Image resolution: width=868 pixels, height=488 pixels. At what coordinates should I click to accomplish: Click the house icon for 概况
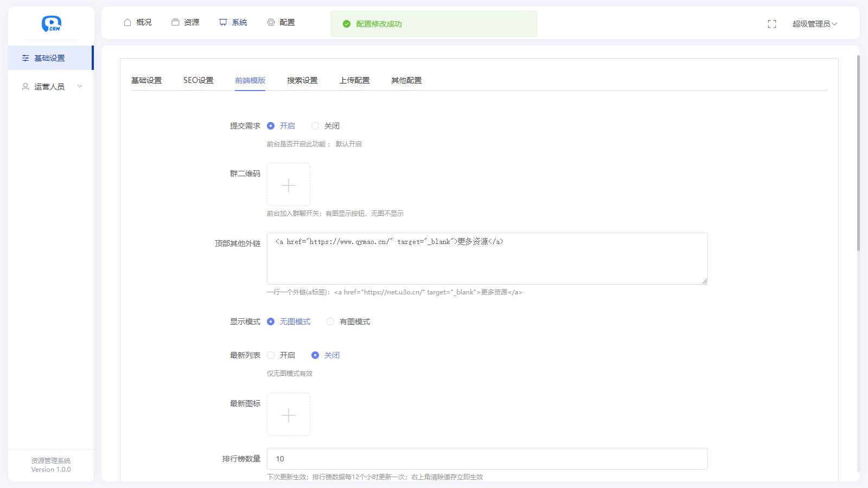[127, 22]
